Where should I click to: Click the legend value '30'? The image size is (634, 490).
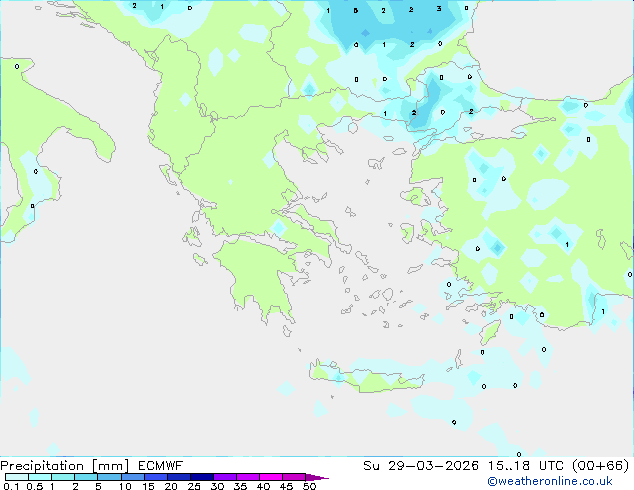coord(217,486)
